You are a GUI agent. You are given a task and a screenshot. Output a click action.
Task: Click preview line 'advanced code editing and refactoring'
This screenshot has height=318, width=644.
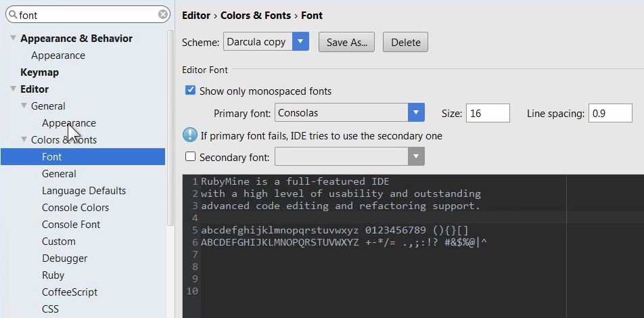340,206
